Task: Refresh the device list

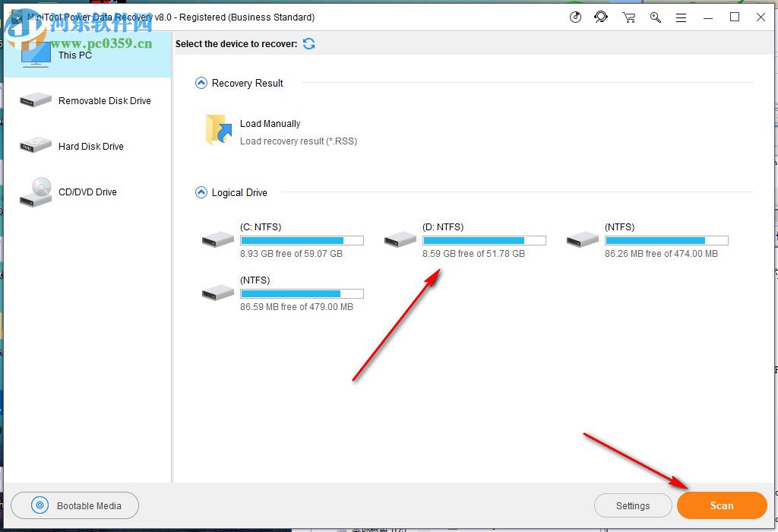Action: point(309,44)
